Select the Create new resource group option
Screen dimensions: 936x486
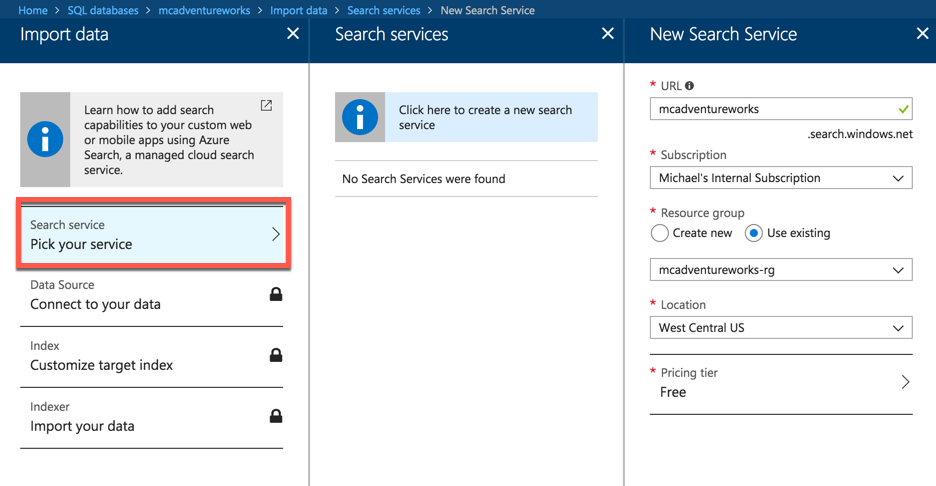click(x=660, y=233)
